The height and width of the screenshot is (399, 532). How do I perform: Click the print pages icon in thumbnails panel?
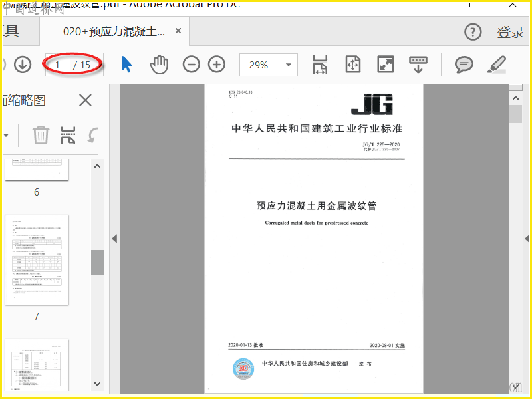coord(68,135)
